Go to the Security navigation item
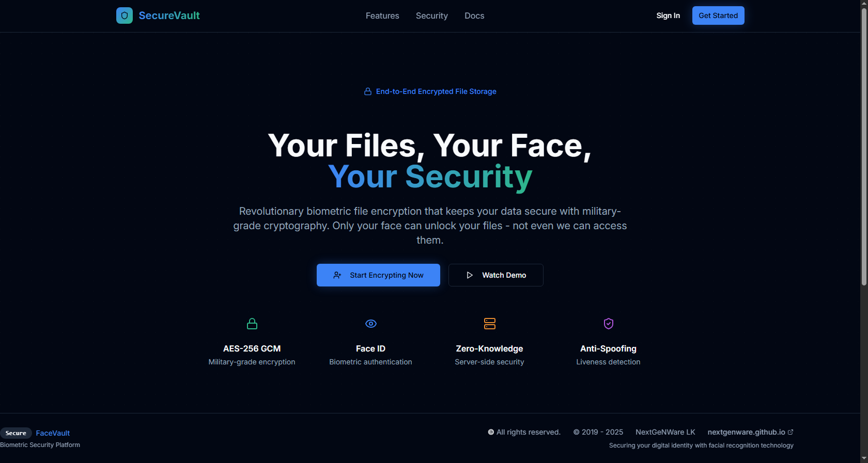This screenshot has width=868, height=463. click(x=432, y=16)
